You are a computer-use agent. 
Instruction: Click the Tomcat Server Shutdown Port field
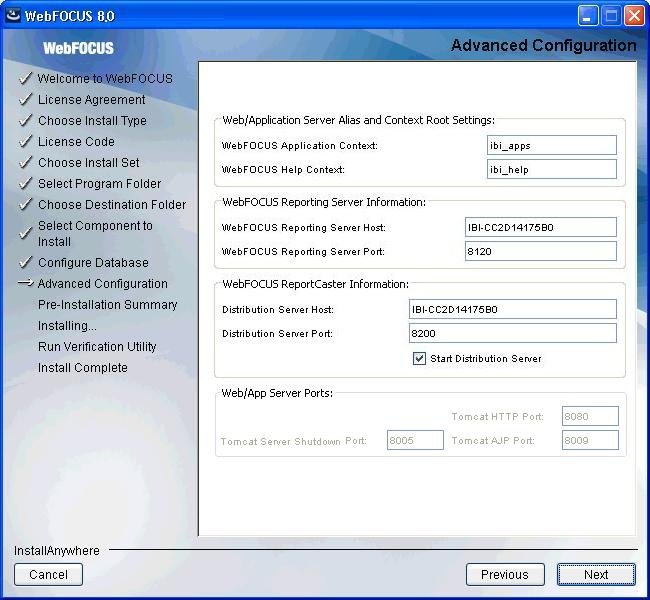click(x=415, y=440)
